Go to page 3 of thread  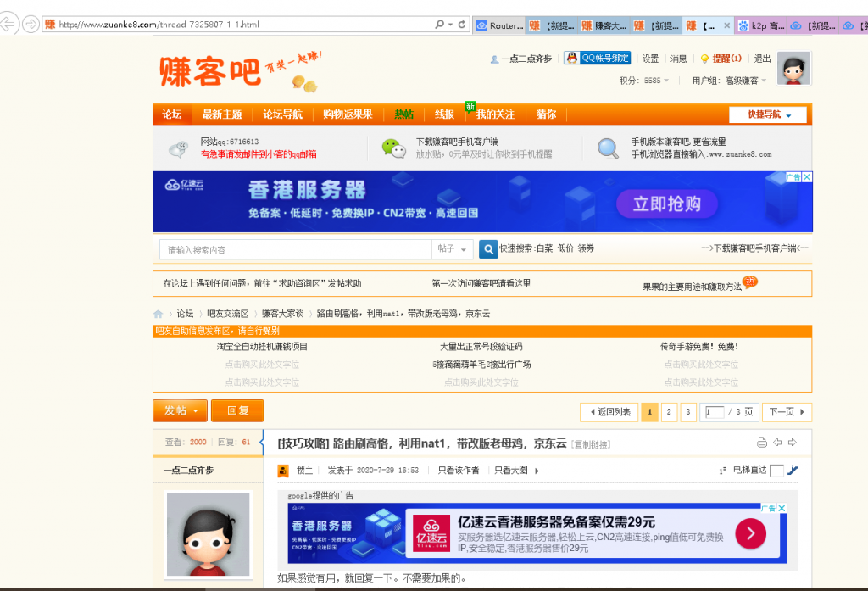point(688,412)
